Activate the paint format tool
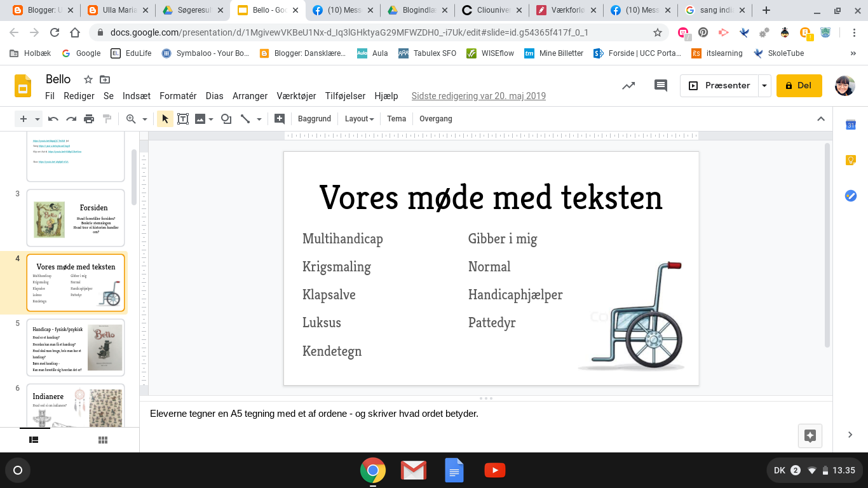The height and width of the screenshot is (488, 868). point(107,119)
